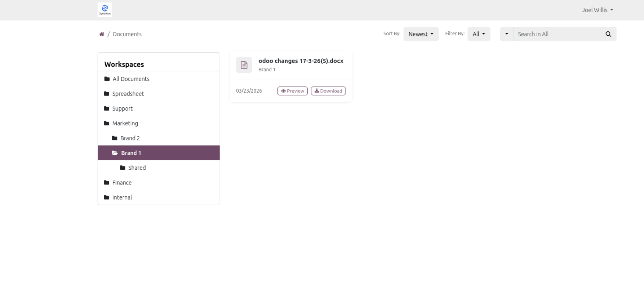
Task: Go to home via breadcrumb house icon
Action: (x=102, y=34)
